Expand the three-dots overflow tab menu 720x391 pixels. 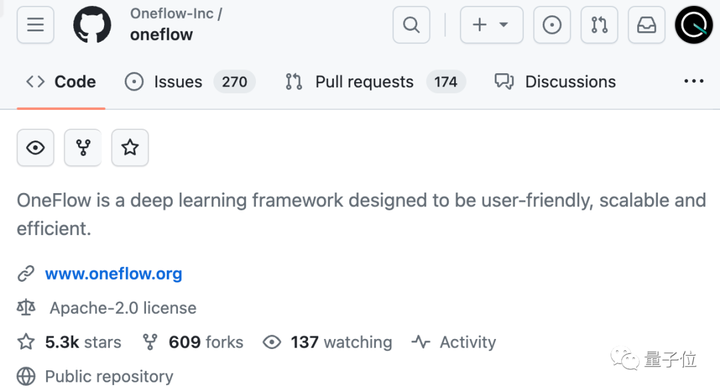[693, 81]
